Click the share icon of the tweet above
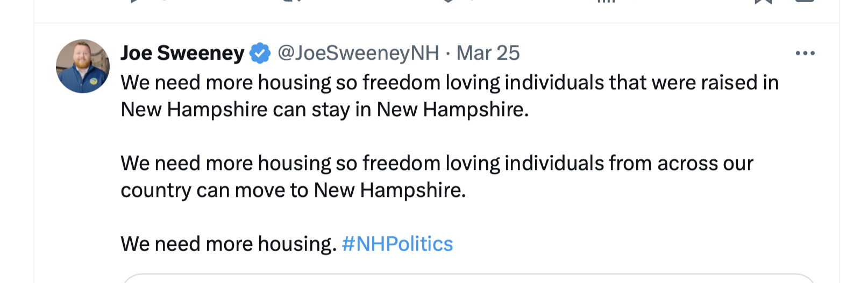This screenshot has height=283, width=868. 805,2
